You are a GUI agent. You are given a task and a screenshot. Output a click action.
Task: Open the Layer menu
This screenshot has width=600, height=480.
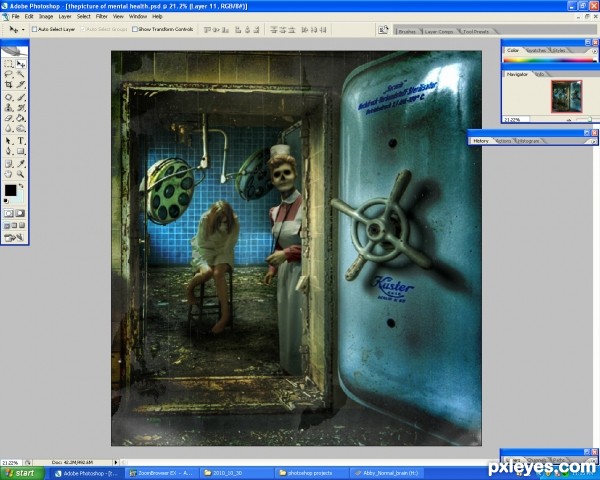65,16
